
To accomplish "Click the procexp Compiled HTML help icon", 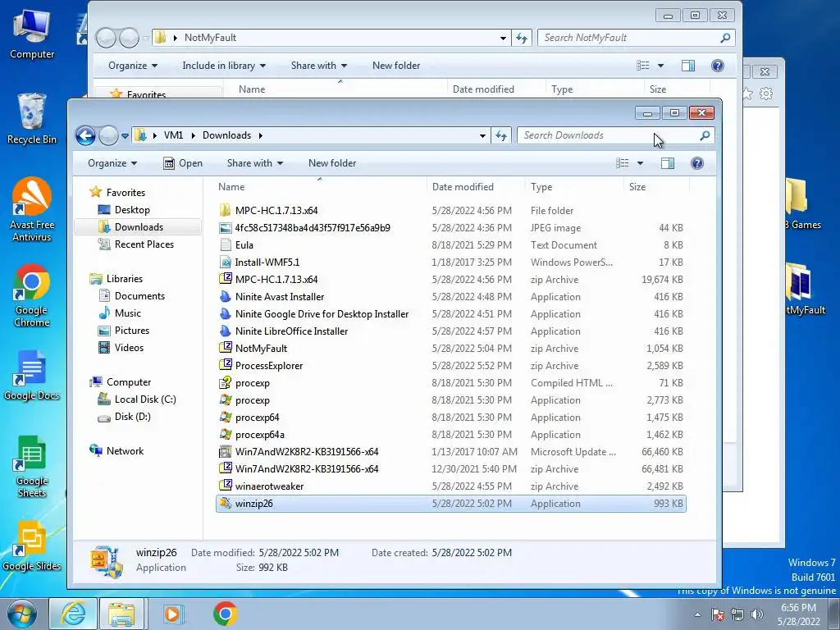I will tap(225, 382).
